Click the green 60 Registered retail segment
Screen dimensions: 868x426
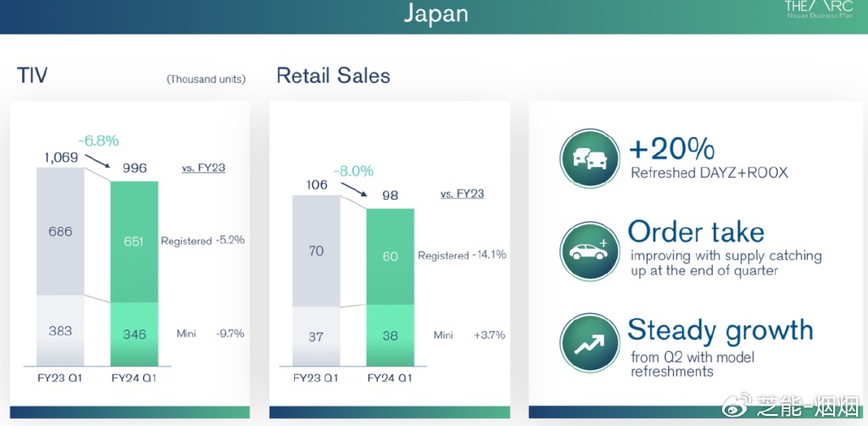390,257
